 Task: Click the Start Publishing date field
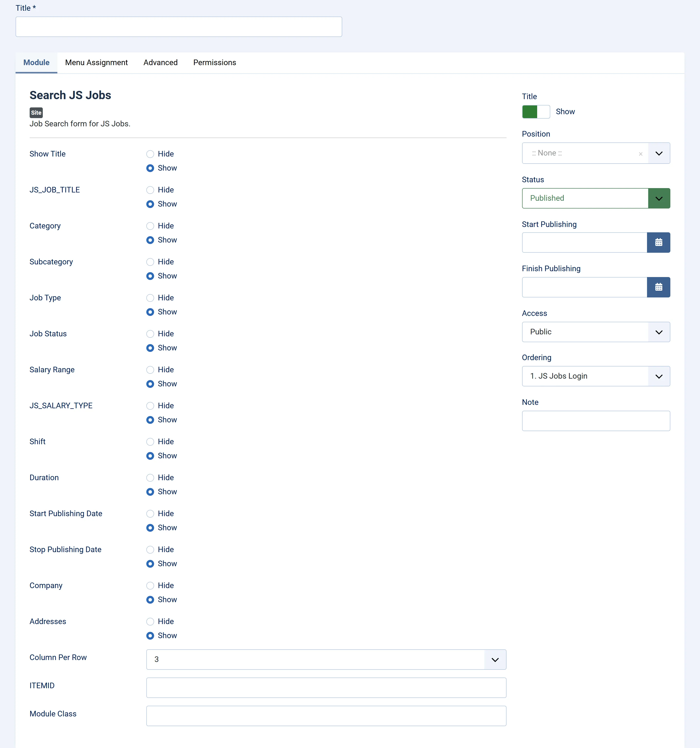[585, 243]
